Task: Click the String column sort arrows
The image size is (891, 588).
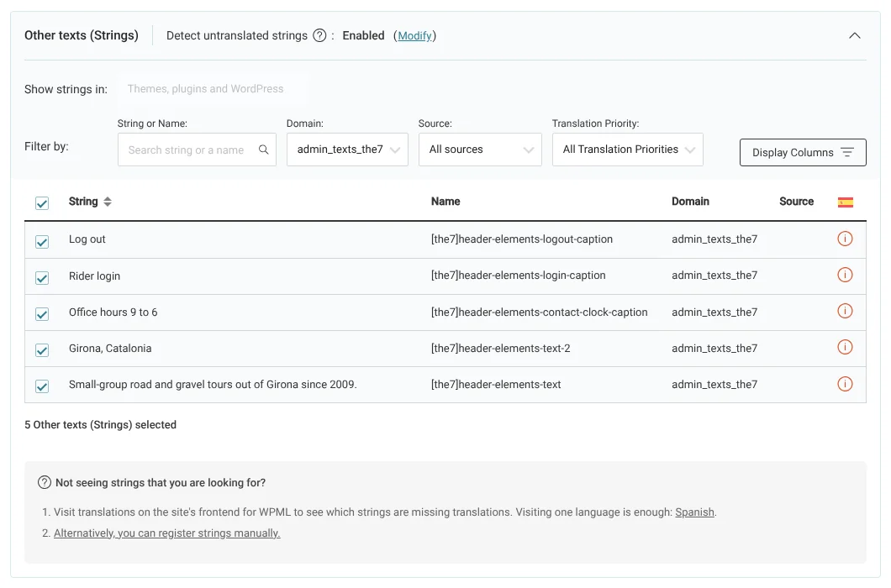Action: coord(108,202)
